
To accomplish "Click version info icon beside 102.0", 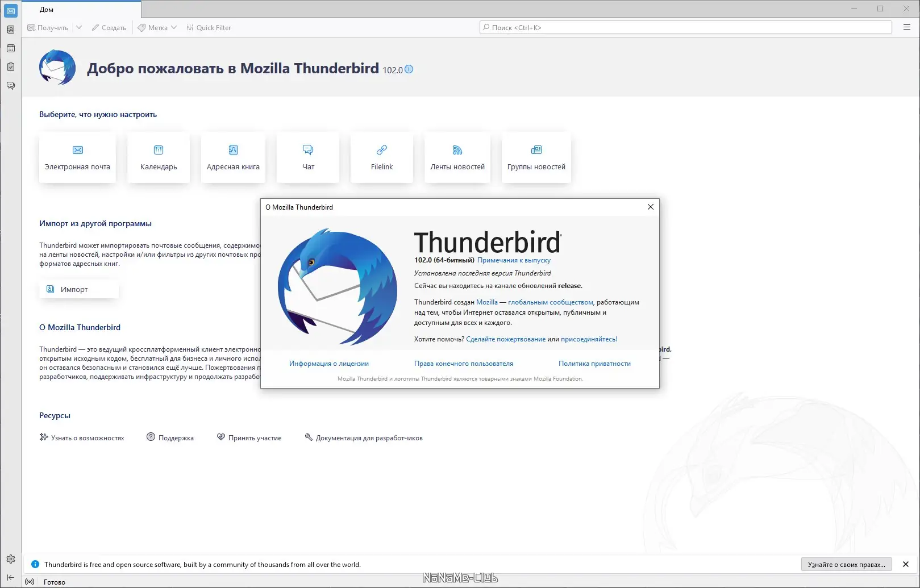I will pos(409,69).
